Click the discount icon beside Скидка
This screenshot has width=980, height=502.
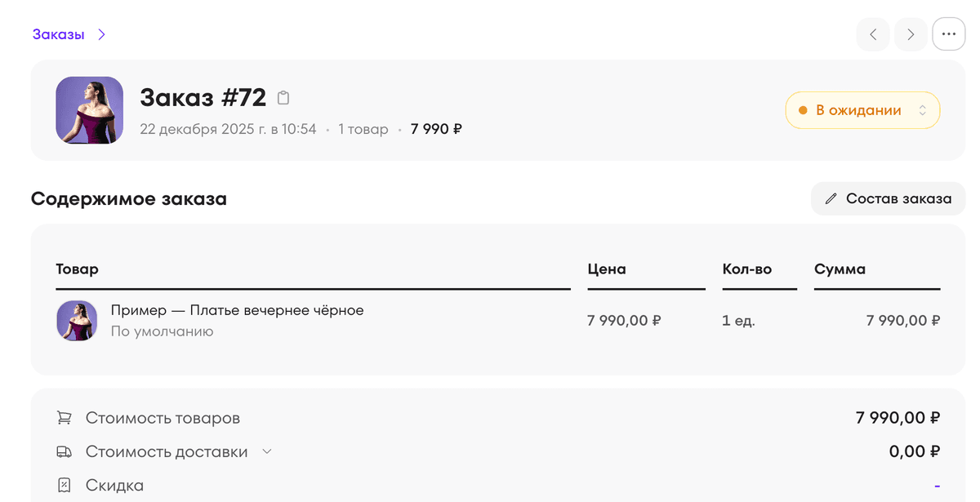click(x=64, y=486)
